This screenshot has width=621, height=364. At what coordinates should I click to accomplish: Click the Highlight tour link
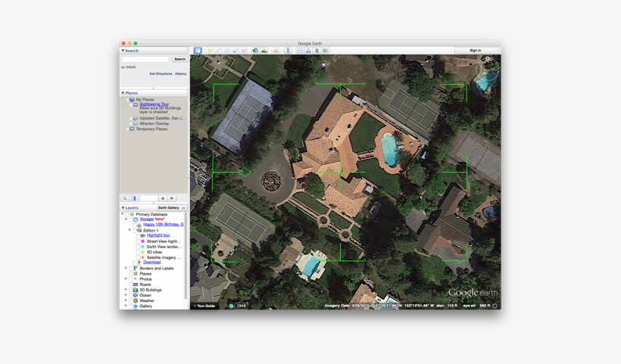tap(158, 235)
